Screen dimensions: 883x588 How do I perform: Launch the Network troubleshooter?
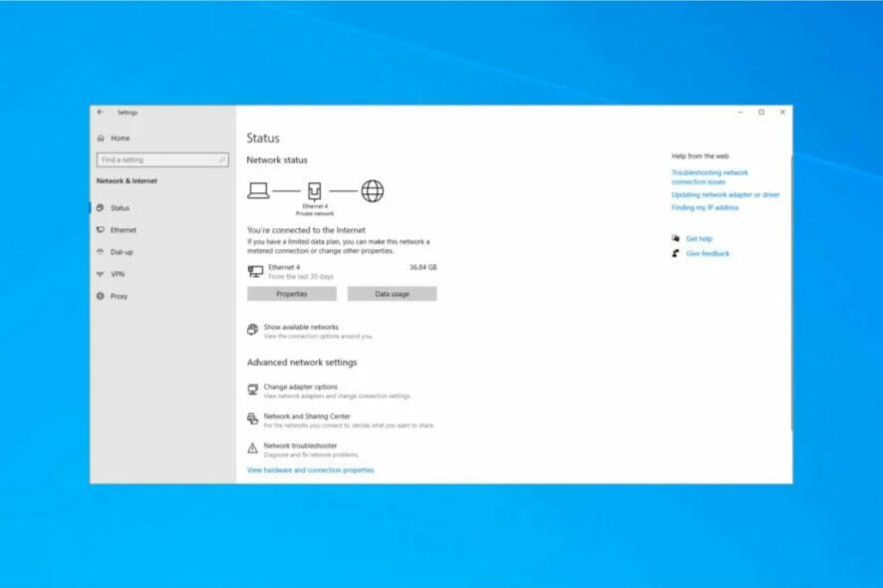[x=300, y=445]
